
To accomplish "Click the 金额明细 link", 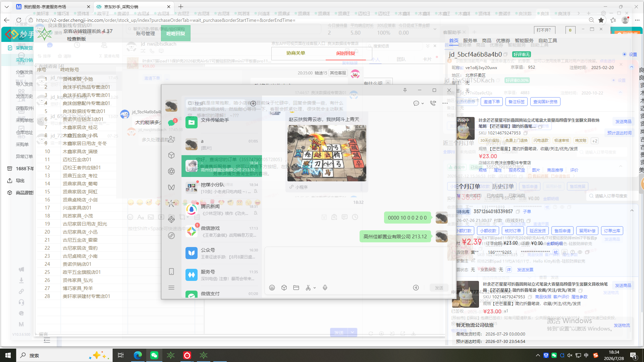I will pyautogui.click(x=555, y=243).
